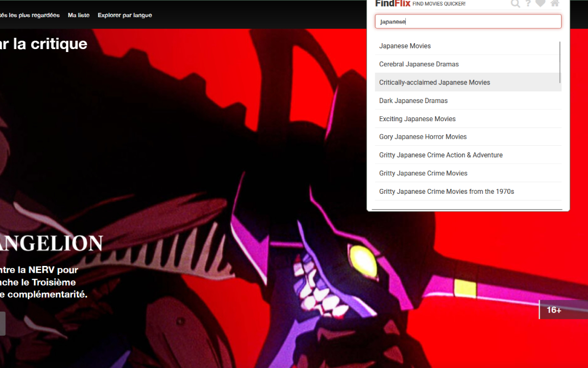Open the FindFlix help question mark
Viewport: 588px width, 368px height.
click(x=528, y=4)
